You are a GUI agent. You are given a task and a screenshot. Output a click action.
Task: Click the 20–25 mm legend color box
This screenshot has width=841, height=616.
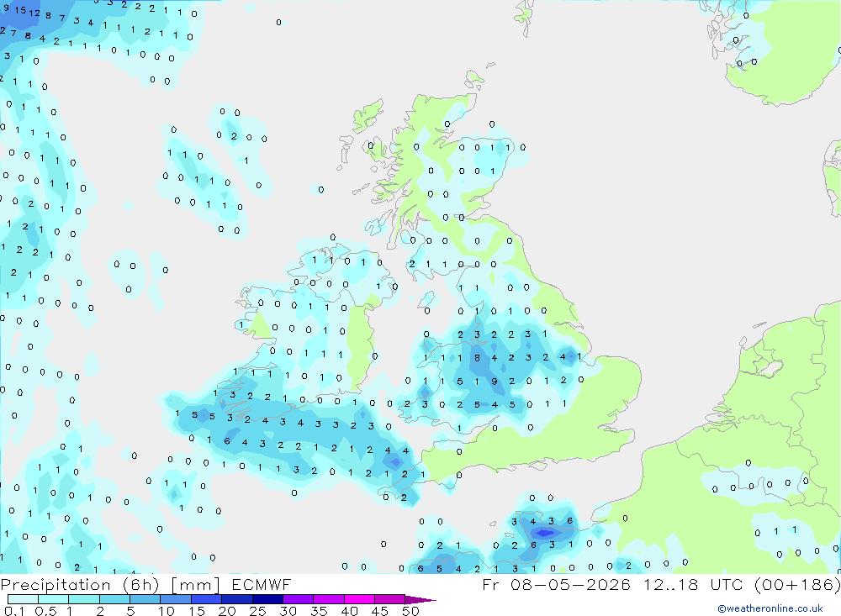pyautogui.click(x=237, y=599)
